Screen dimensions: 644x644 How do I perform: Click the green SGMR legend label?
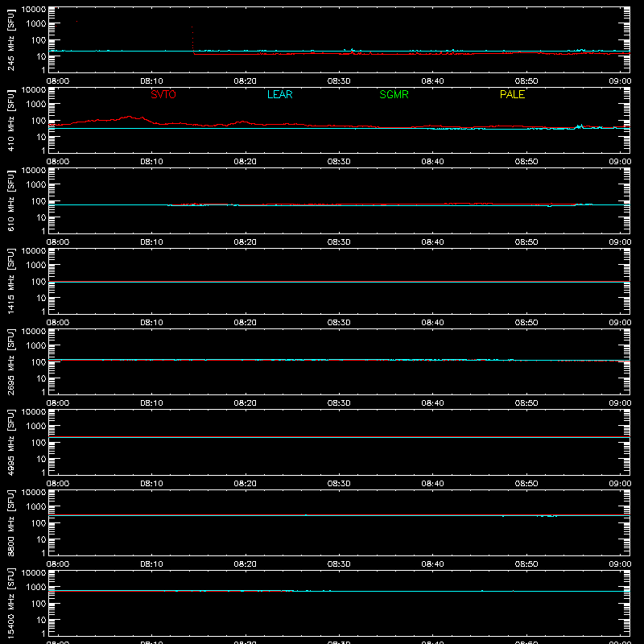394,94
